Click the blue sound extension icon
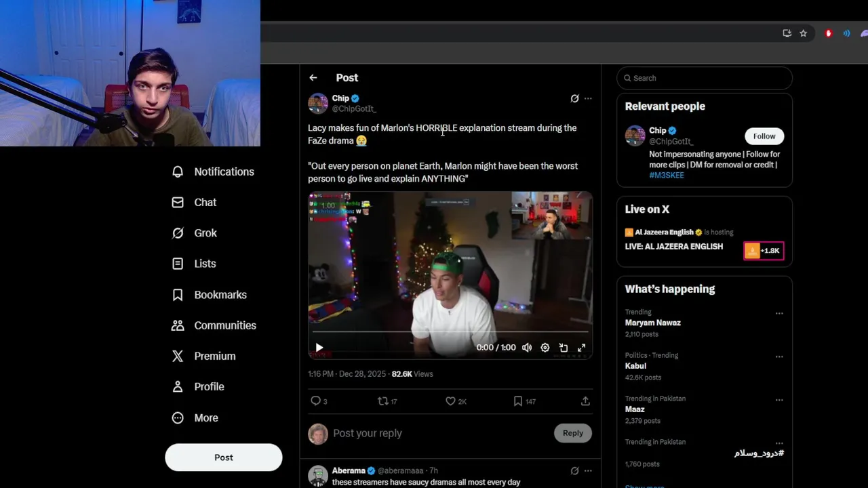 pos(846,33)
